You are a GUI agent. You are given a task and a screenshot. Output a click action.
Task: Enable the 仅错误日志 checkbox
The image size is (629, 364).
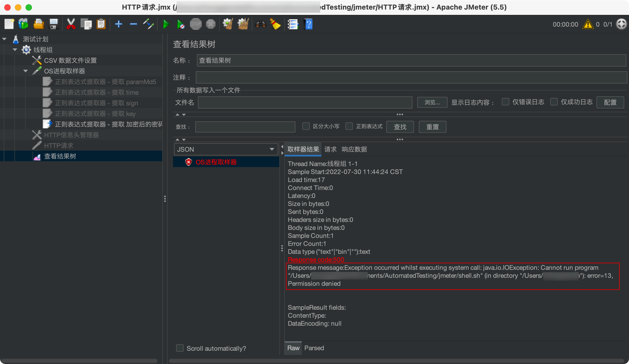point(505,102)
